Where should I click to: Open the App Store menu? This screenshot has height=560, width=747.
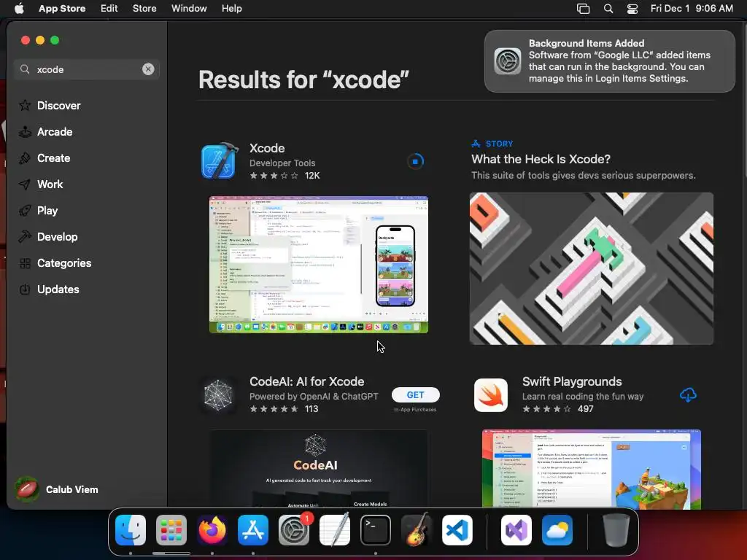pyautogui.click(x=62, y=8)
